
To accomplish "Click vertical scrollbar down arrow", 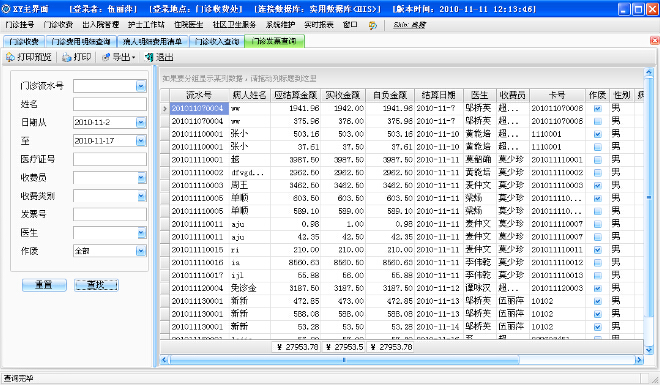I will (649, 350).
